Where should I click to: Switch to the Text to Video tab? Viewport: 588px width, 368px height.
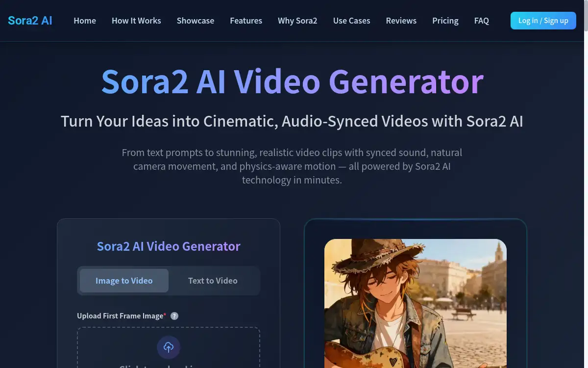[213, 280]
